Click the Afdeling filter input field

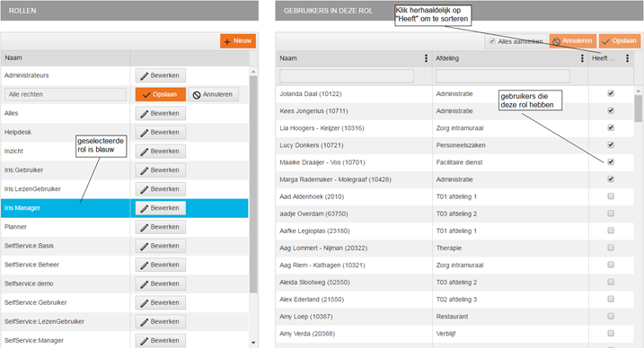[x=503, y=76]
